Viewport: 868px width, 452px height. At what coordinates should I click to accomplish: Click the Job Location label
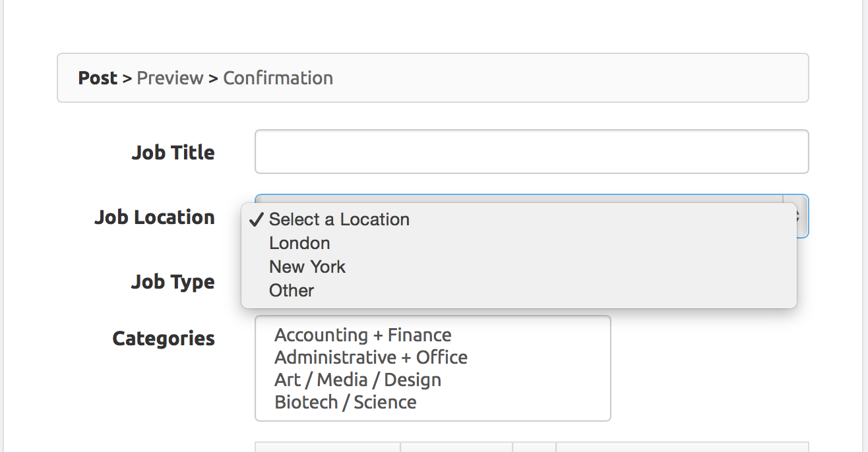click(x=154, y=217)
